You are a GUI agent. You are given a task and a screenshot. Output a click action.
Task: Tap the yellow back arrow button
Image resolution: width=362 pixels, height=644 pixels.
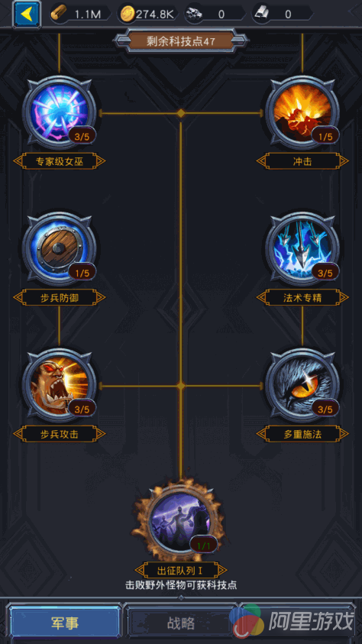[27, 15]
